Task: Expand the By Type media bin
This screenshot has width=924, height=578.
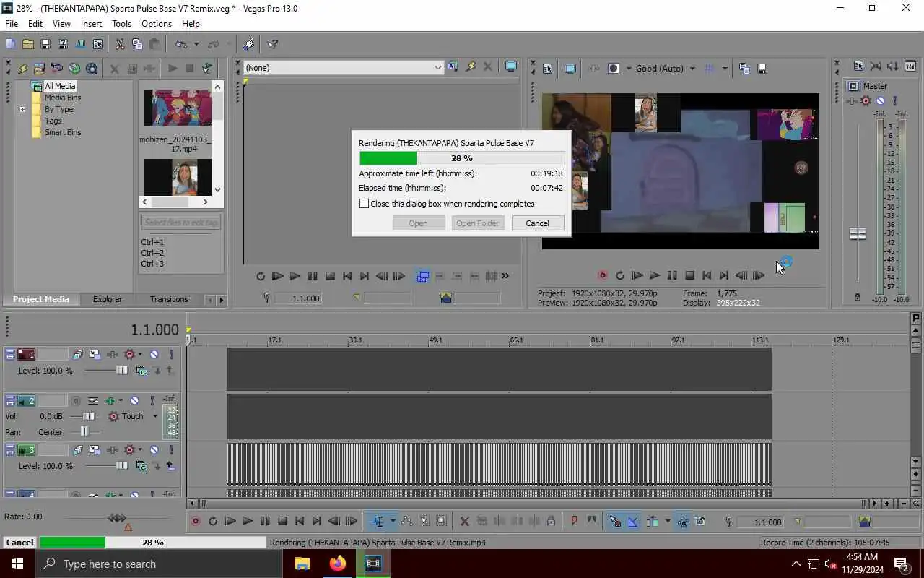Action: [22, 110]
